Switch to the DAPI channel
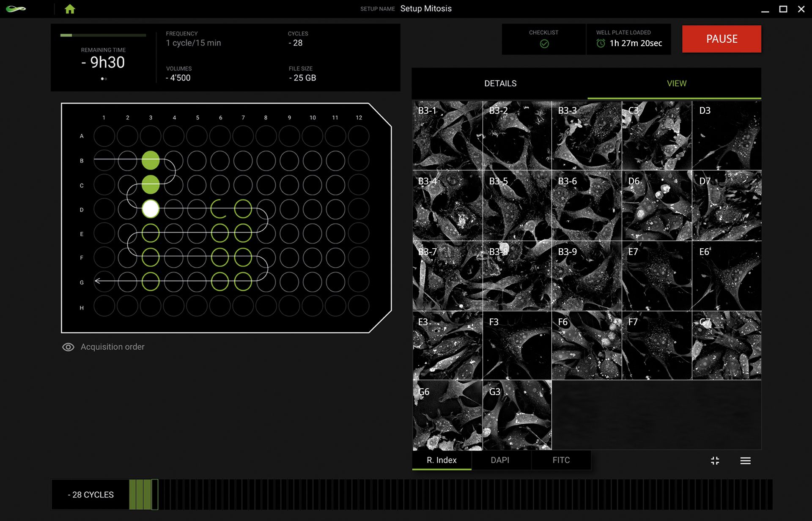 point(500,460)
